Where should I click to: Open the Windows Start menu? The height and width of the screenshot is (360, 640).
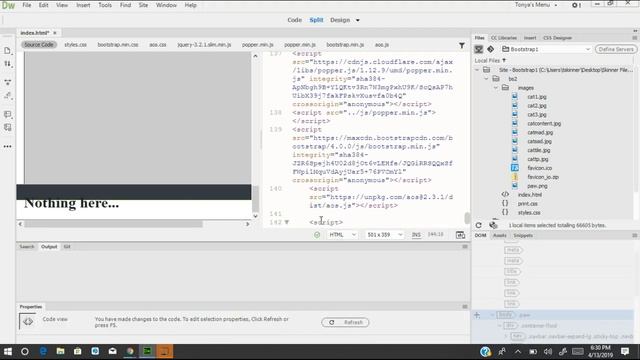click(8, 351)
